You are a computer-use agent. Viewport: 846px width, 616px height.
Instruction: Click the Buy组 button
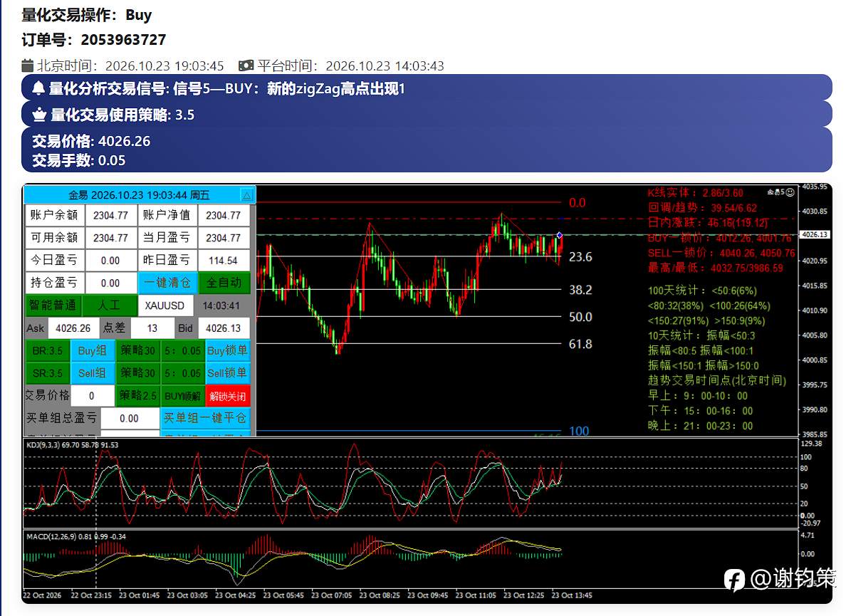pyautogui.click(x=93, y=350)
